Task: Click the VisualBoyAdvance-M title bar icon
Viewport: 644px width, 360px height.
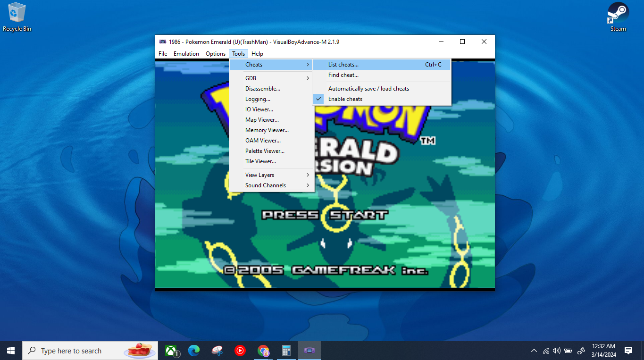Action: tap(163, 42)
